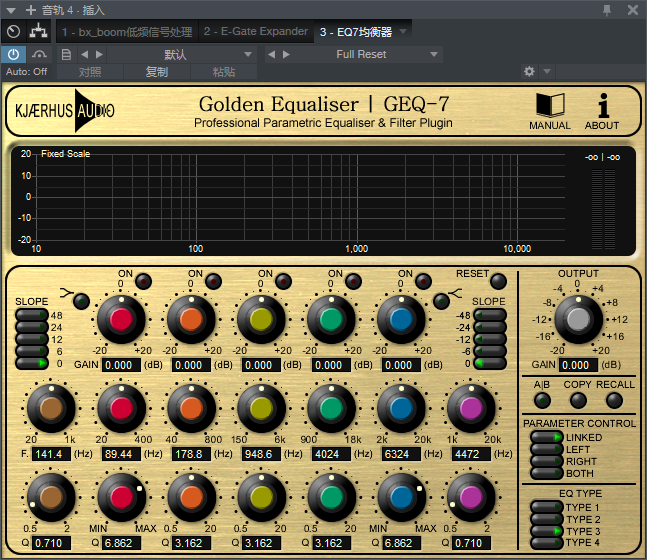The width and height of the screenshot is (647, 560).
Task: Select BOTH parameter control
Action: tap(547, 473)
